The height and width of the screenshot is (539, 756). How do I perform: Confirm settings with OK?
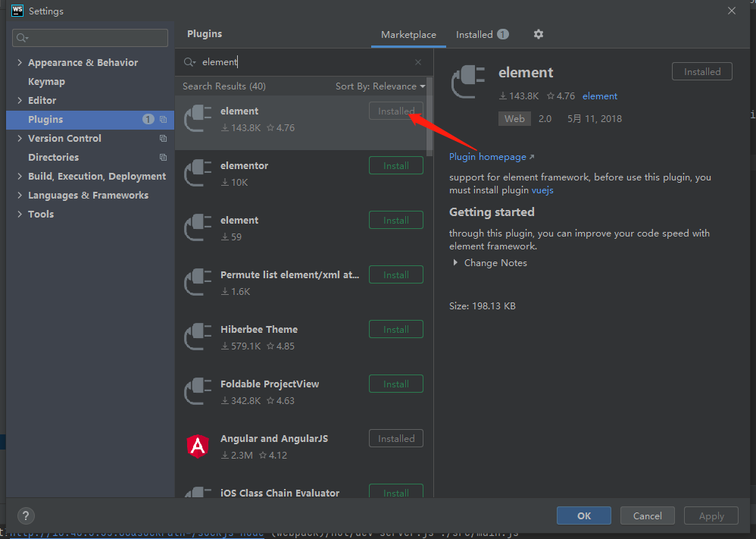584,515
